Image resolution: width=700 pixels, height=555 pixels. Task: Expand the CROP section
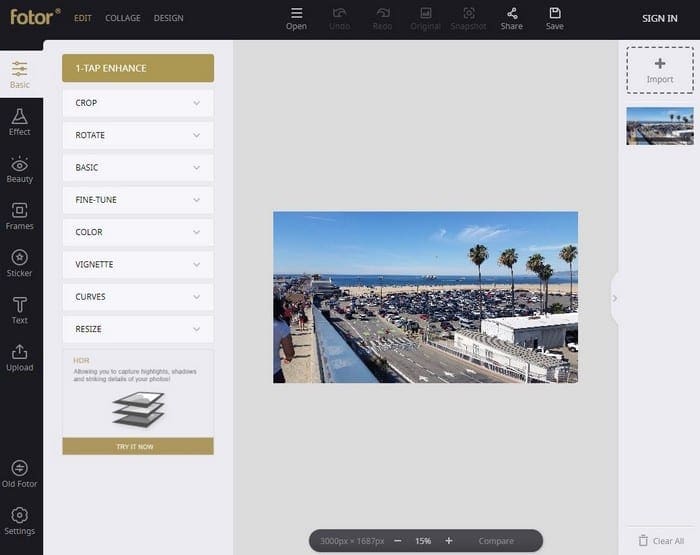point(138,103)
